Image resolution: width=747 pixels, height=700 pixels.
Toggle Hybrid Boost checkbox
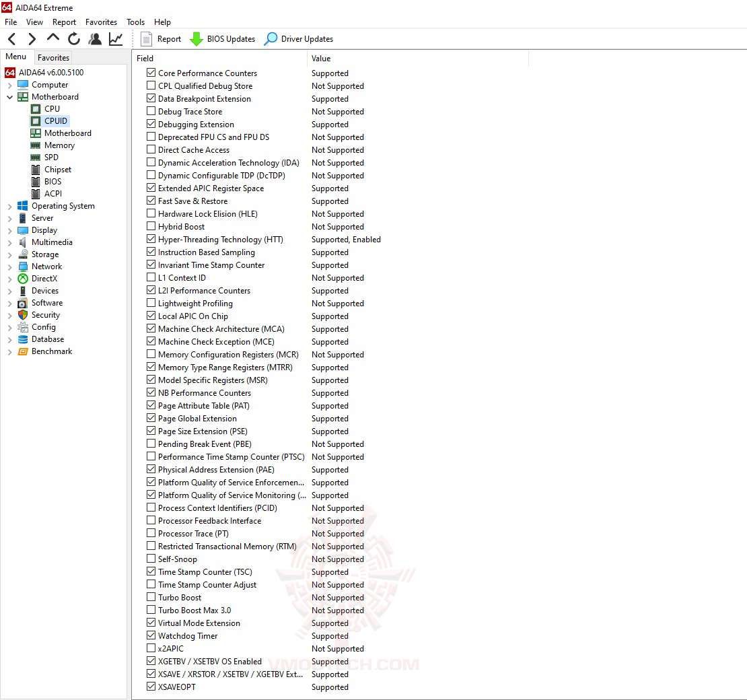(151, 226)
